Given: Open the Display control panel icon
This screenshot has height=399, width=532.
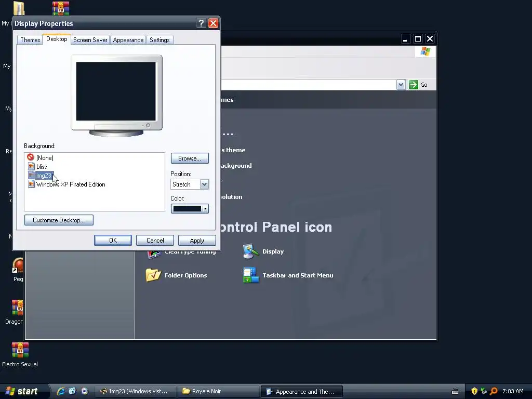Looking at the screenshot, I should click(x=263, y=251).
